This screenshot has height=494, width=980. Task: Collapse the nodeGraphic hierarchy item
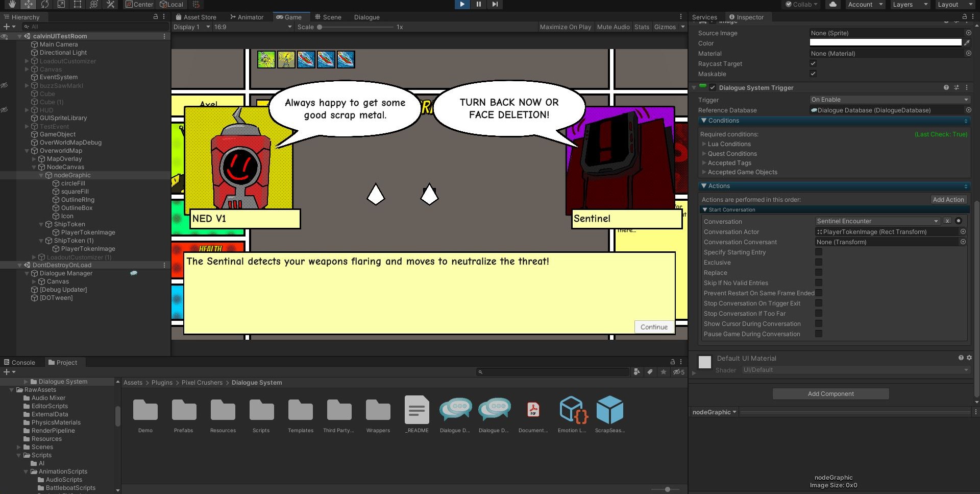(41, 175)
